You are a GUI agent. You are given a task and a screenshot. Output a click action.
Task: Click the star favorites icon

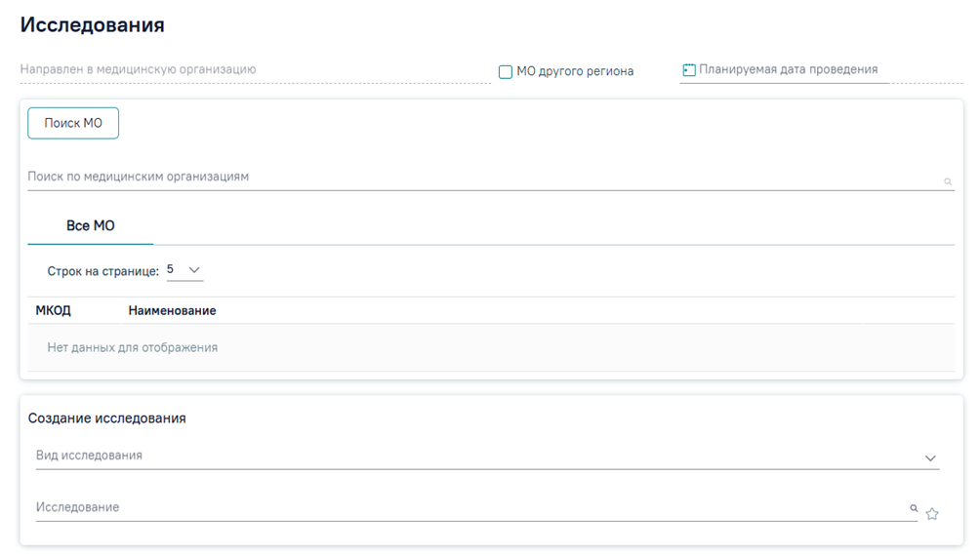pyautogui.click(x=932, y=514)
